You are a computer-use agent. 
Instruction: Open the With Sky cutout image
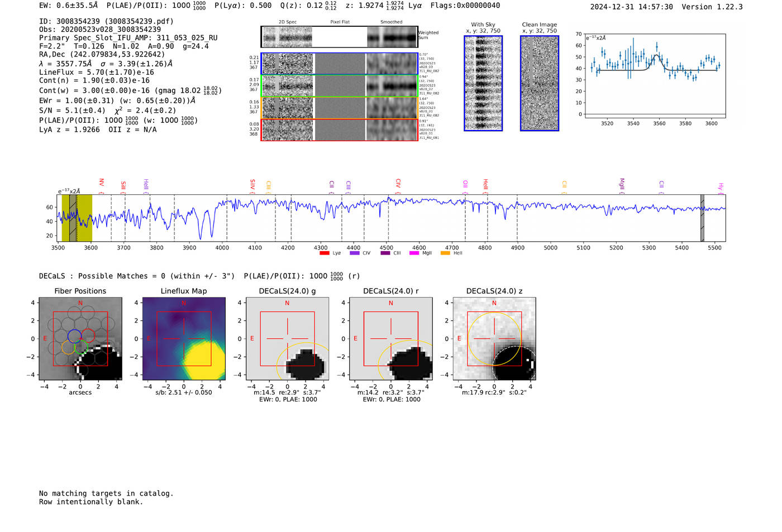483,83
